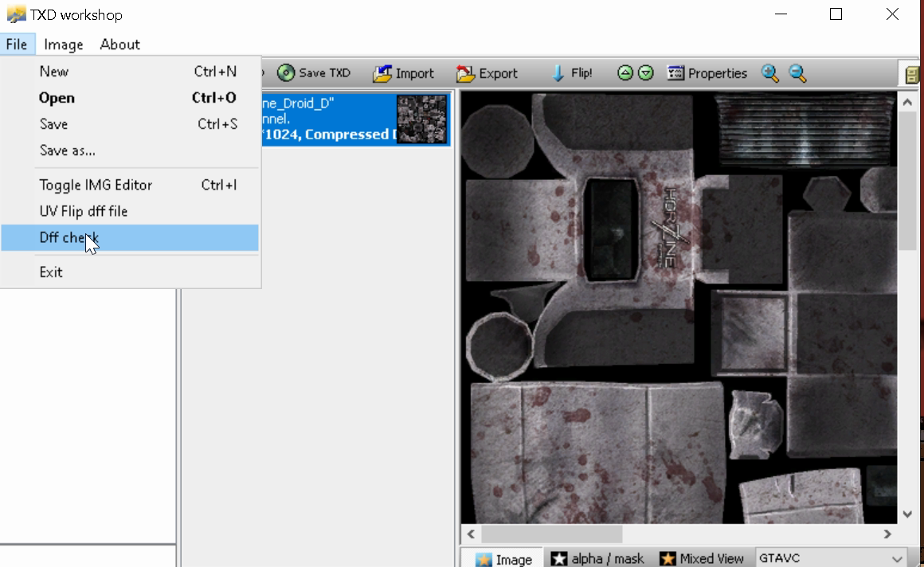
Task: Click the Flip! button label
Action: click(581, 73)
